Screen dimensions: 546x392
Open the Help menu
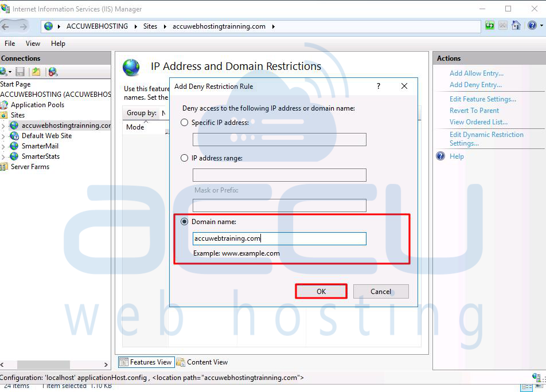point(58,44)
